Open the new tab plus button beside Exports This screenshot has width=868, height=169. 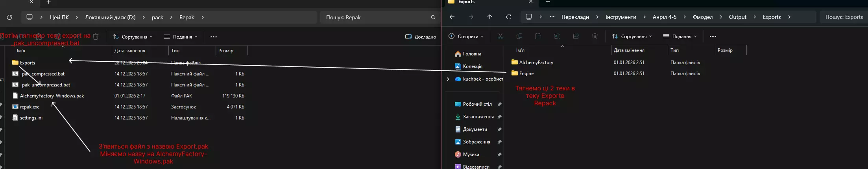coord(548,2)
